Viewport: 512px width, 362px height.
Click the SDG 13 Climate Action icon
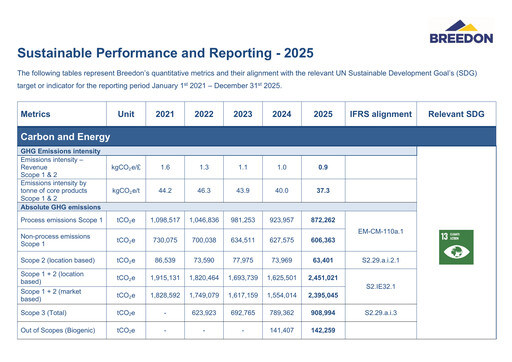(456, 247)
